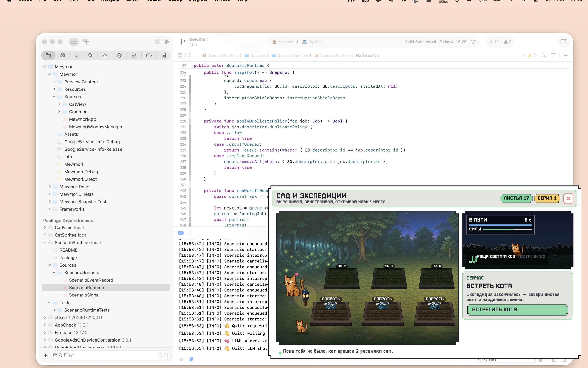Choose the My Mac run destination
This screenshot has height=368, width=588.
click(x=312, y=42)
